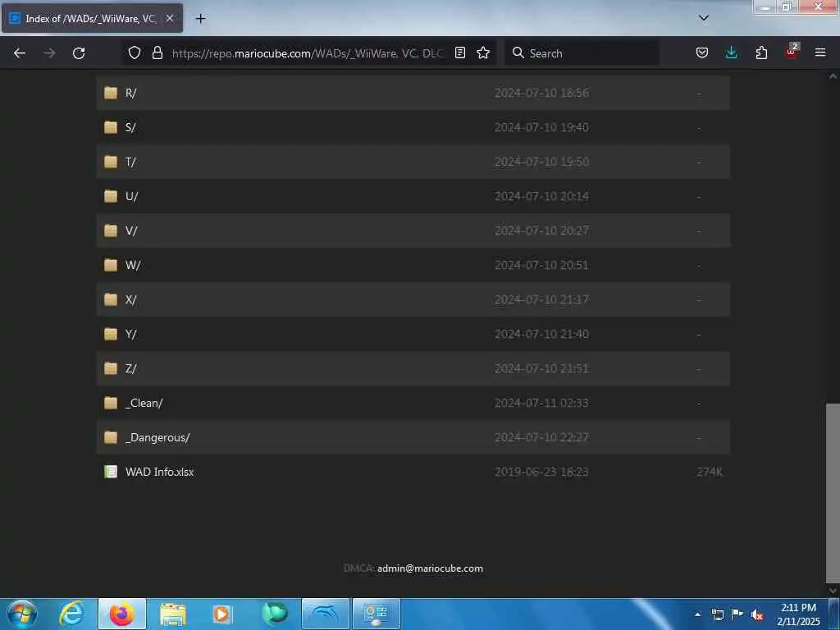Open Action Center flag icon
The width and height of the screenshot is (840, 630).
(x=737, y=614)
